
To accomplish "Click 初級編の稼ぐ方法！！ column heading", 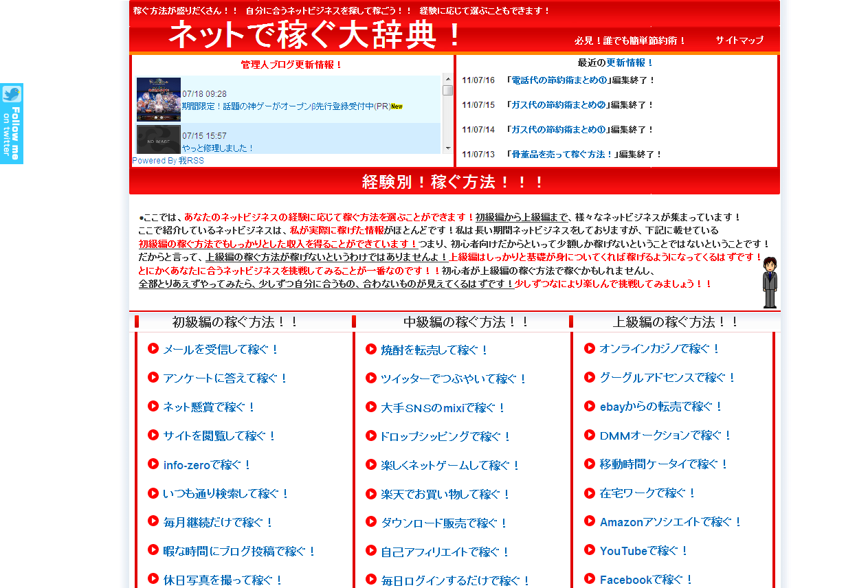I will coord(236,321).
